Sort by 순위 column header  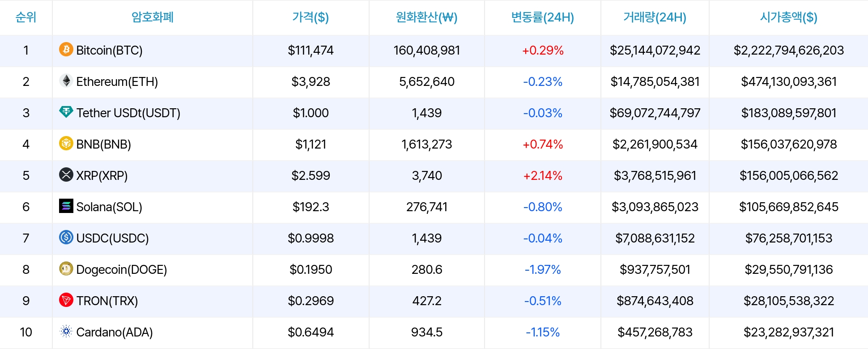(26, 17)
